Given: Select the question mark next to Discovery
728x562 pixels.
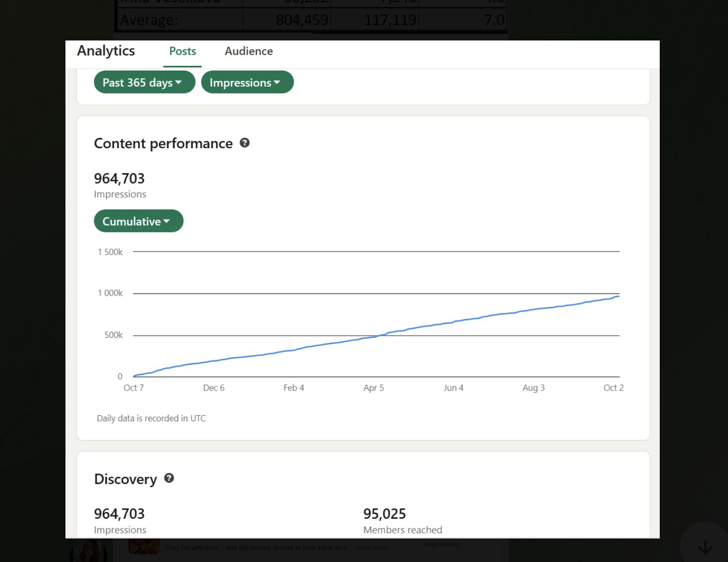Looking at the screenshot, I should point(170,479).
